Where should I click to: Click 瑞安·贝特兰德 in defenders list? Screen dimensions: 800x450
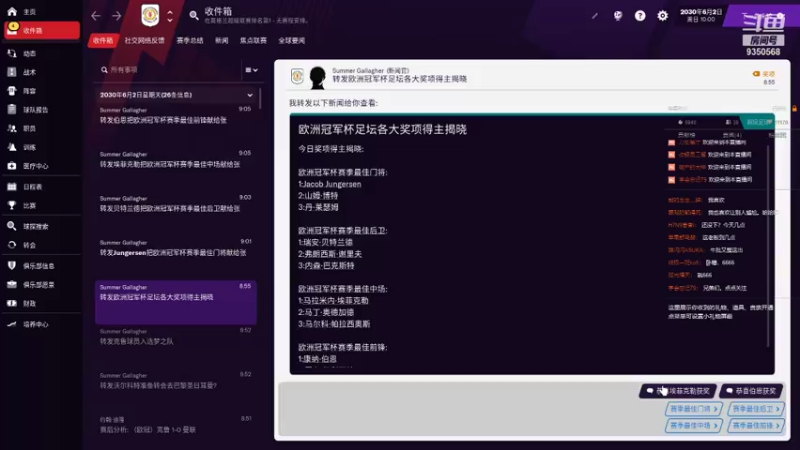[328, 242]
